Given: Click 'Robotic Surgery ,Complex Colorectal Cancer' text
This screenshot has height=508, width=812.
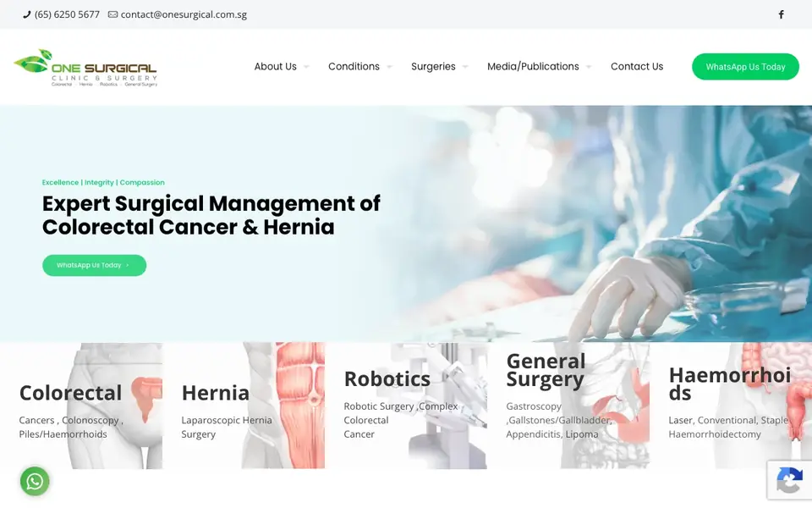Looking at the screenshot, I should pyautogui.click(x=401, y=421).
